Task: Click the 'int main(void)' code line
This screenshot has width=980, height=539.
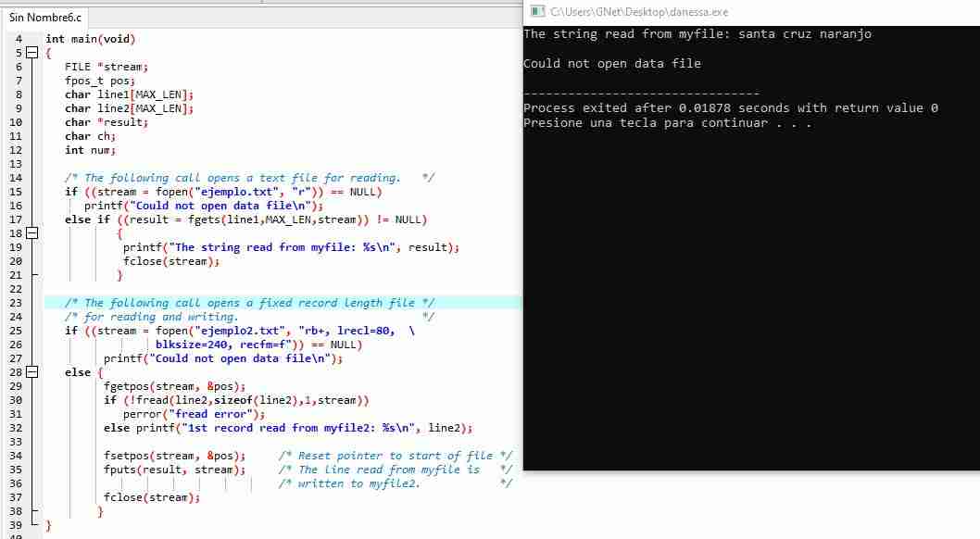Action: (91, 39)
